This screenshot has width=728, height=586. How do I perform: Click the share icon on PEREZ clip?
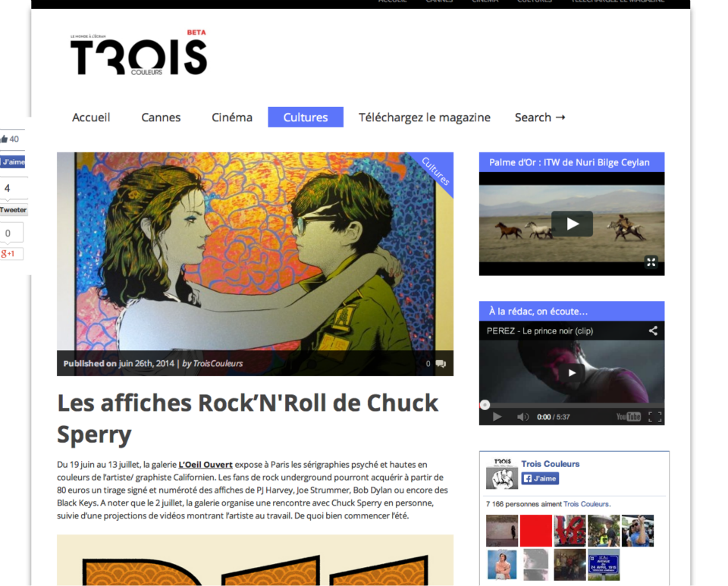(x=653, y=331)
